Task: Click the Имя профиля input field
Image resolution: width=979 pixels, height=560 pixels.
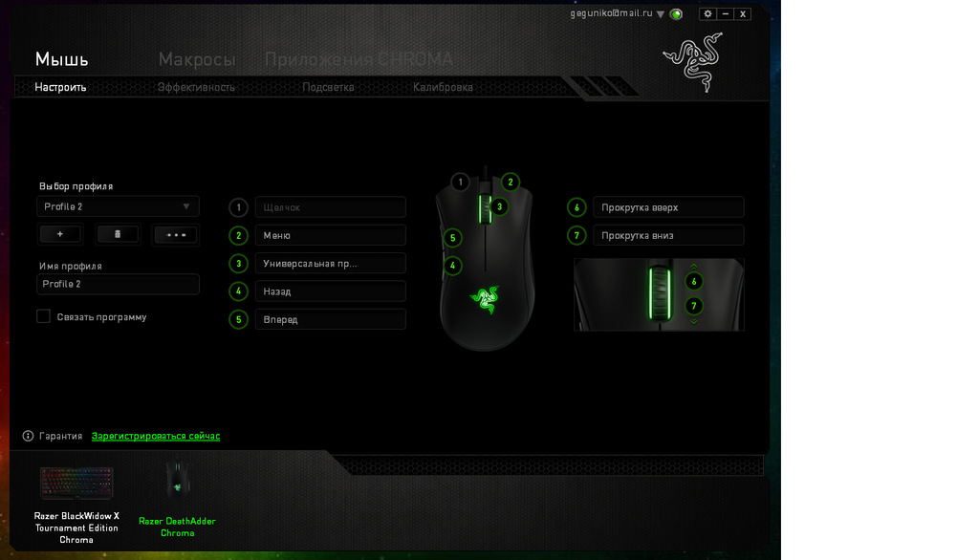Action: coord(118,284)
